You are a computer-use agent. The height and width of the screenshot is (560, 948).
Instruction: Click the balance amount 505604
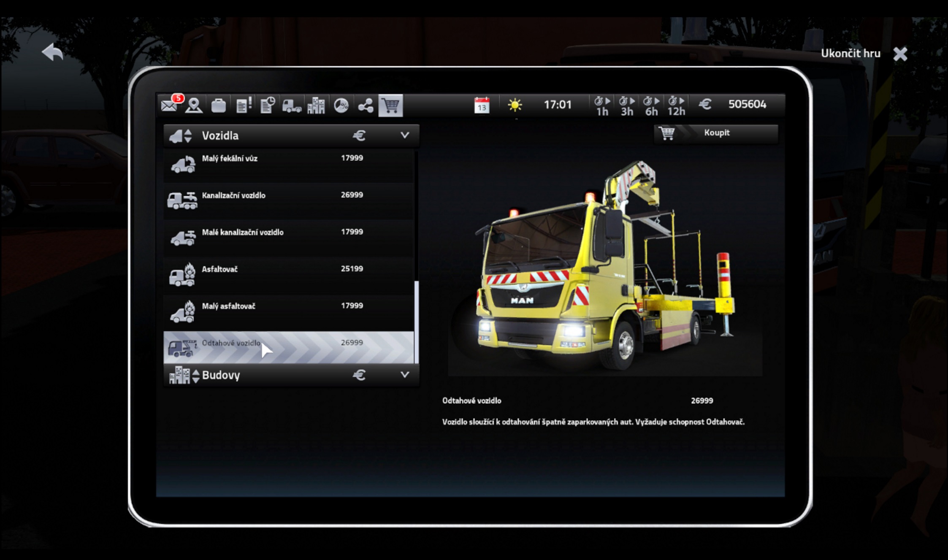coord(747,104)
